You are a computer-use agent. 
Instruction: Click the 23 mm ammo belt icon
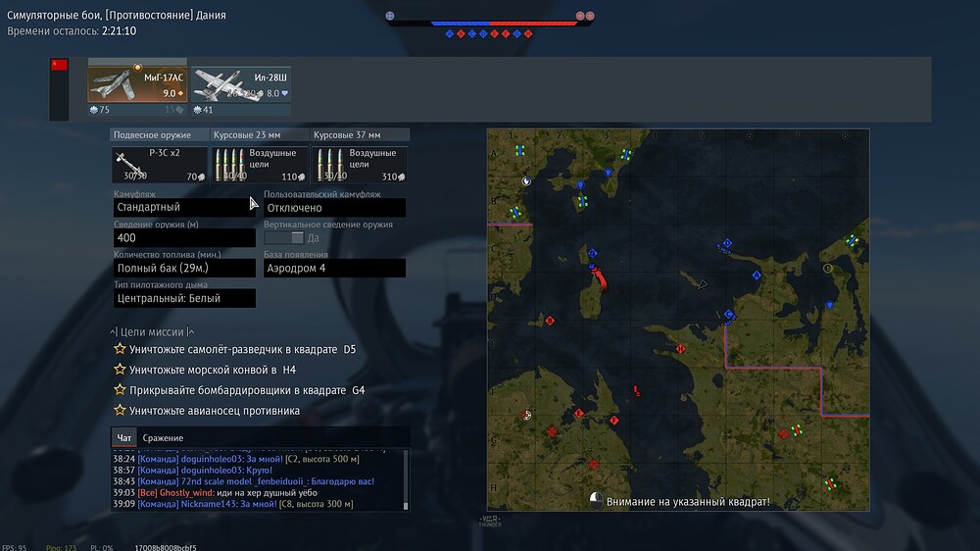(x=227, y=164)
